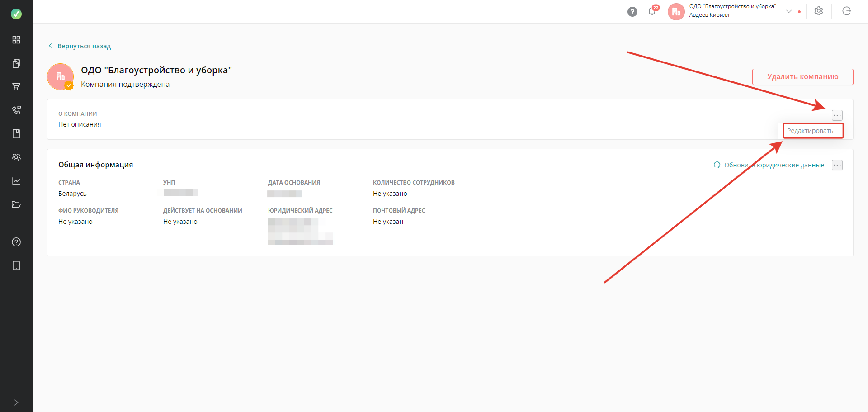Open the dashboard grid icon in sidebar
Image resolution: width=868 pixels, height=412 pixels.
16,40
